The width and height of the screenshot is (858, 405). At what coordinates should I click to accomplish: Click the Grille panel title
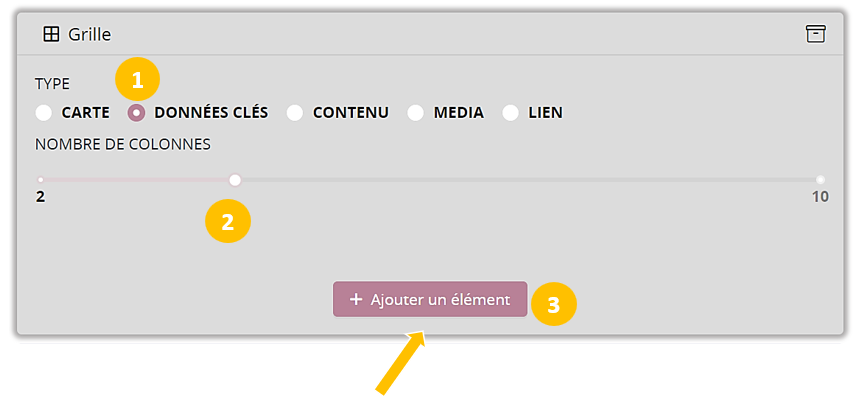coord(89,34)
